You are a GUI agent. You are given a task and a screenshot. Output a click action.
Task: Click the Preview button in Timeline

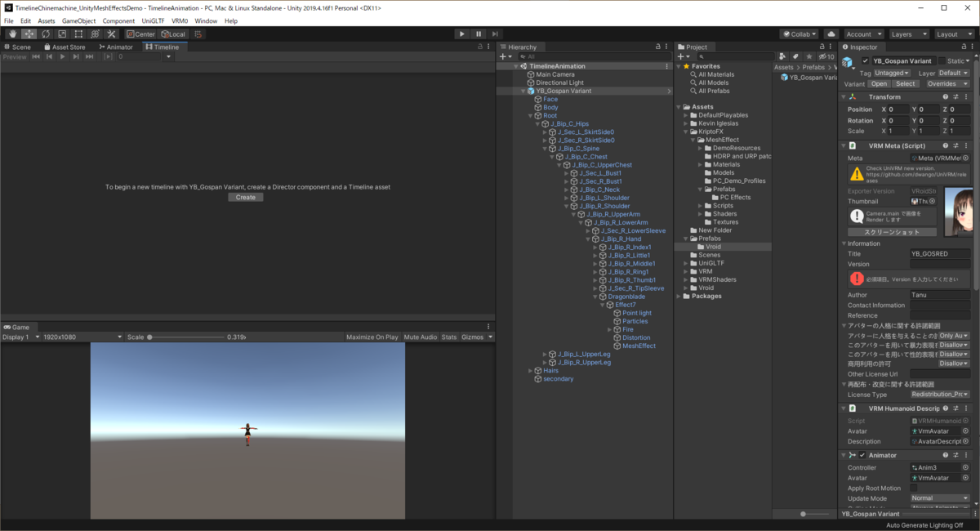click(x=15, y=56)
